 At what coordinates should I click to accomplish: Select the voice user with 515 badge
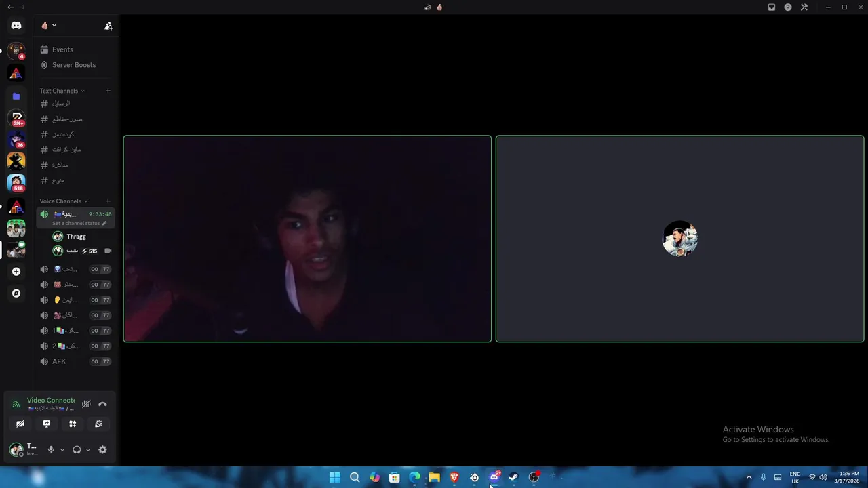click(81, 251)
